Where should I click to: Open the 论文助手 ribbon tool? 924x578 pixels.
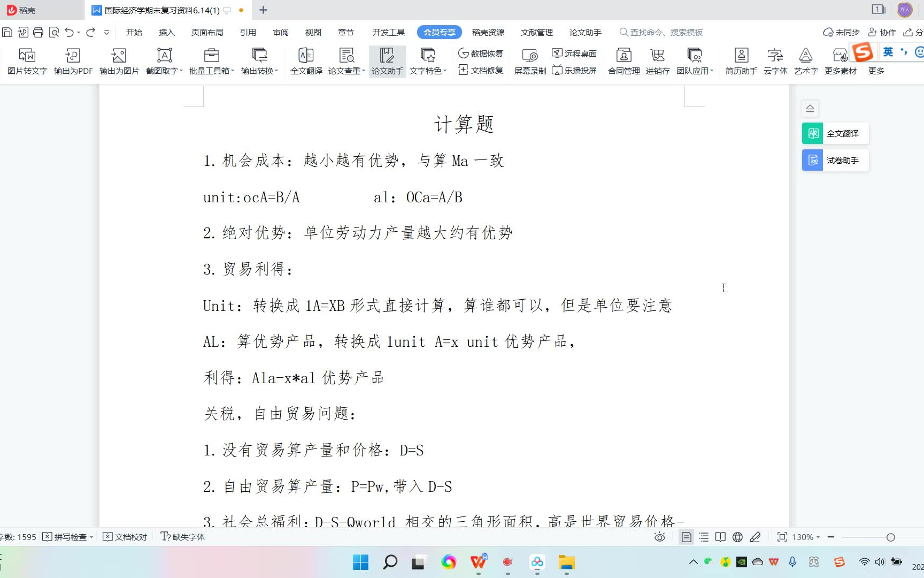[x=387, y=62]
